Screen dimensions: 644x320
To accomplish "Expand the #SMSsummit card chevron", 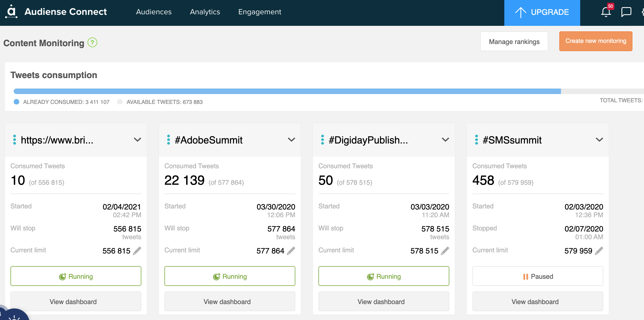I will point(599,140).
